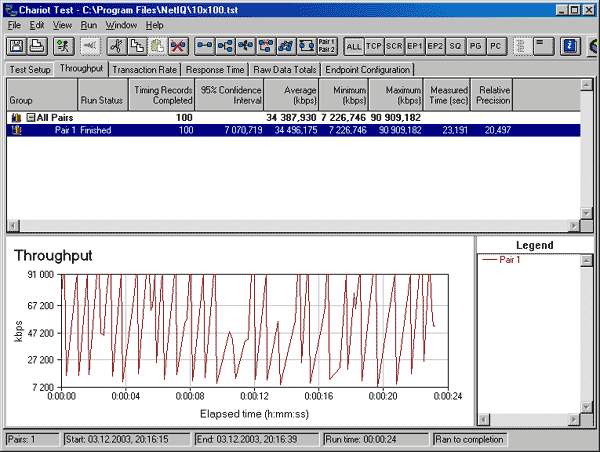Viewport: 600px width, 452px height.
Task: Click the Pair 1 row icon
Action: (x=16, y=130)
